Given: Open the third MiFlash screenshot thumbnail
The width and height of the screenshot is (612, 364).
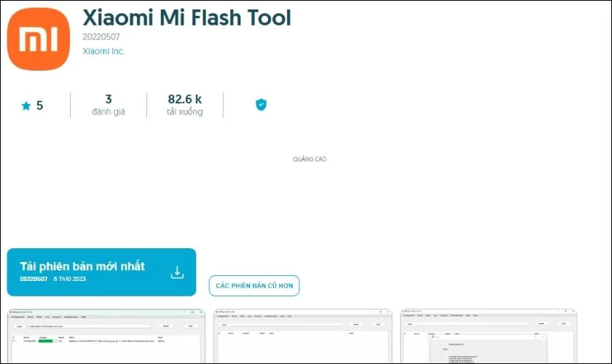Looking at the screenshot, I should (487, 336).
